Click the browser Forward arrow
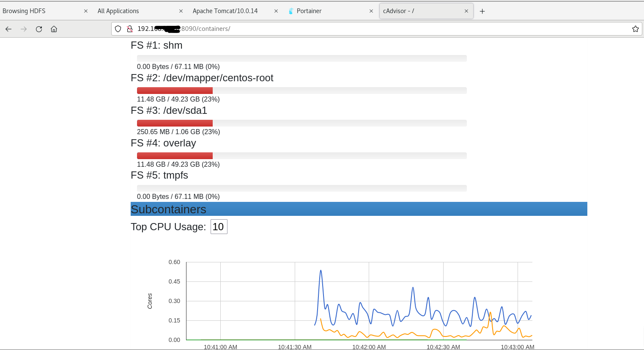This screenshot has width=644, height=350. coord(24,29)
